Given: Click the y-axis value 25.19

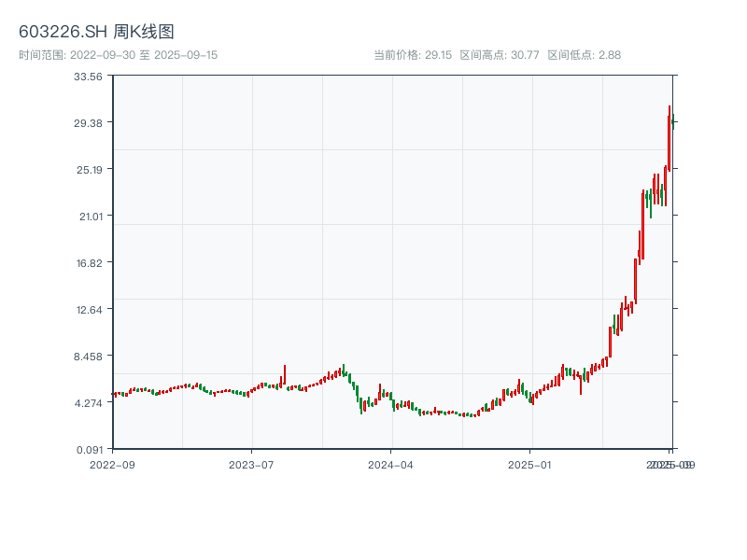Looking at the screenshot, I should (90, 170).
